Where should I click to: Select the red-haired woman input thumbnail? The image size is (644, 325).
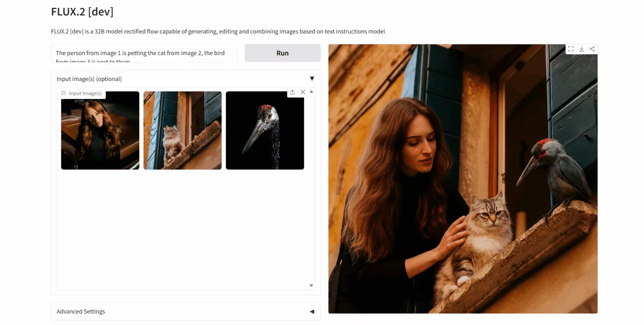tap(100, 130)
